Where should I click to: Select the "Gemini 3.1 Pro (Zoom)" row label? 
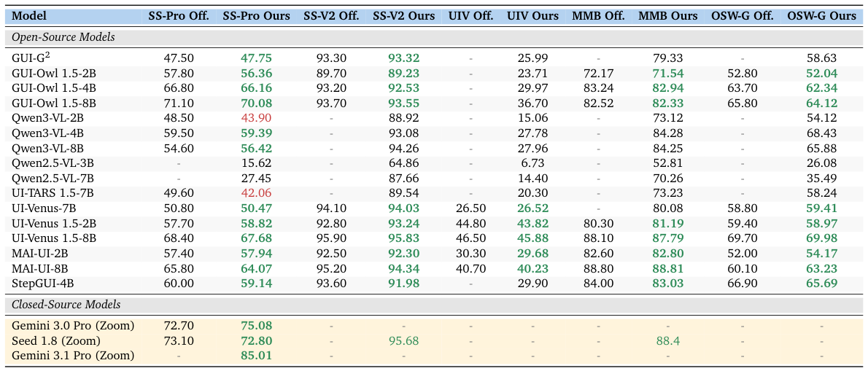tap(73, 355)
